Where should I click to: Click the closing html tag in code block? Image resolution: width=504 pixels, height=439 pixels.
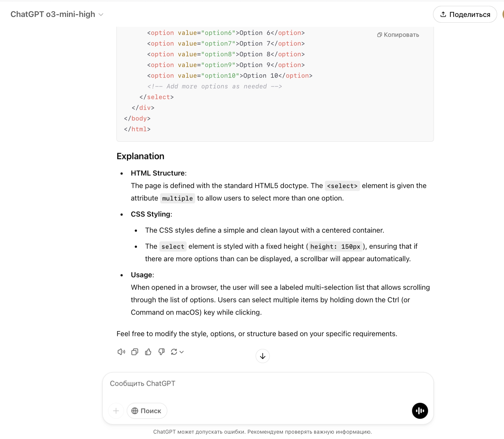coord(137,129)
